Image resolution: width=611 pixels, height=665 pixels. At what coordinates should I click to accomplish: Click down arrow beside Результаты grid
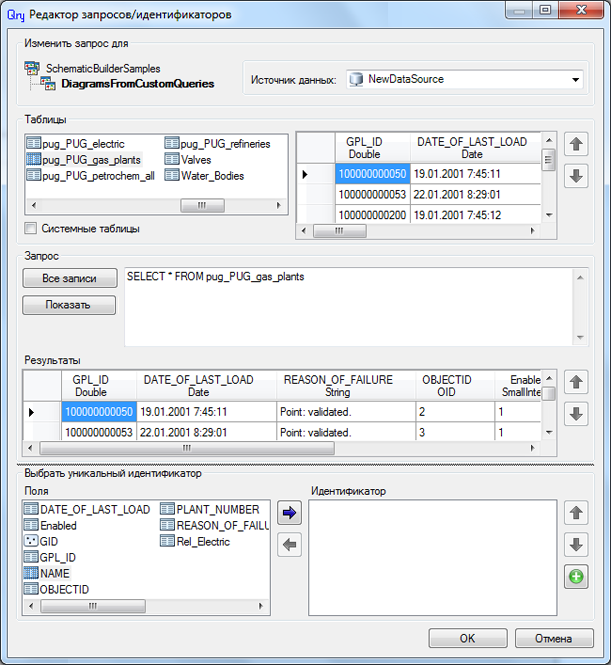coord(575,413)
